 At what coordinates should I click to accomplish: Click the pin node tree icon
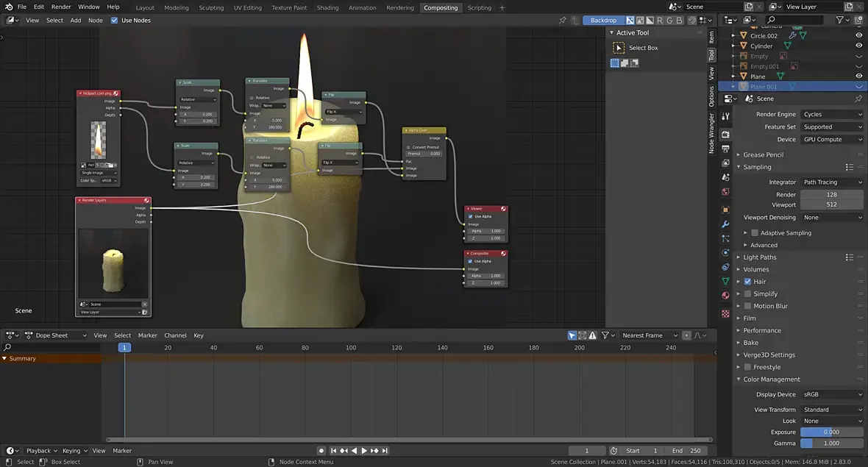pyautogui.click(x=563, y=21)
